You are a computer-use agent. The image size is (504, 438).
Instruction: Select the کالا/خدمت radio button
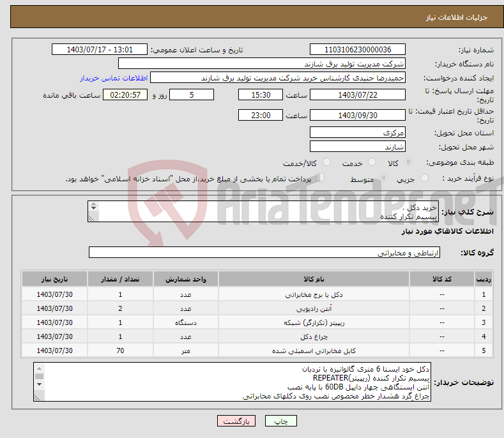tap(326, 162)
